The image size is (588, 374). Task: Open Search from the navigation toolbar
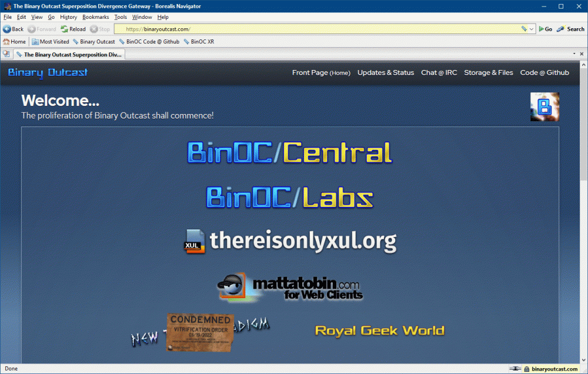(x=571, y=29)
